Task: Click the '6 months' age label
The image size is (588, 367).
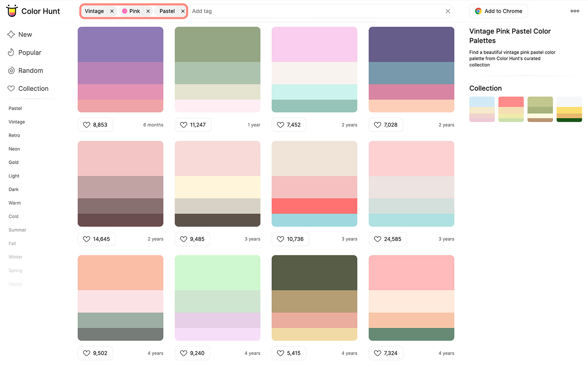Action: pos(153,125)
